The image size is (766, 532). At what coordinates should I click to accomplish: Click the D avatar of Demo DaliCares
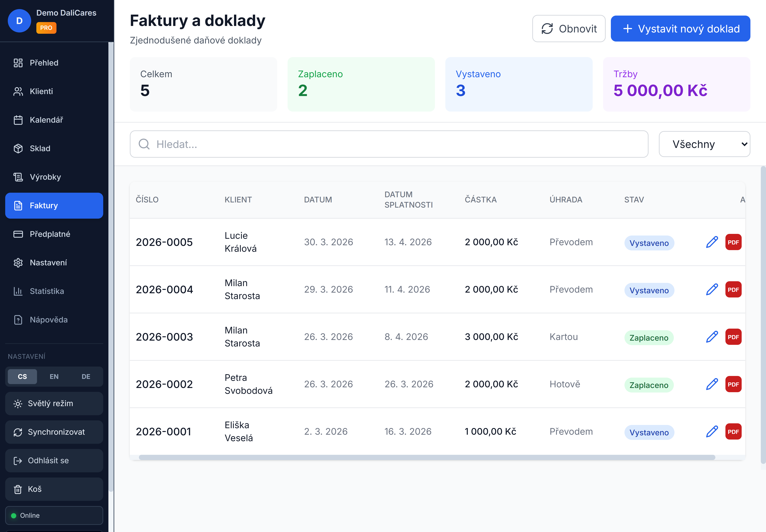[19, 21]
